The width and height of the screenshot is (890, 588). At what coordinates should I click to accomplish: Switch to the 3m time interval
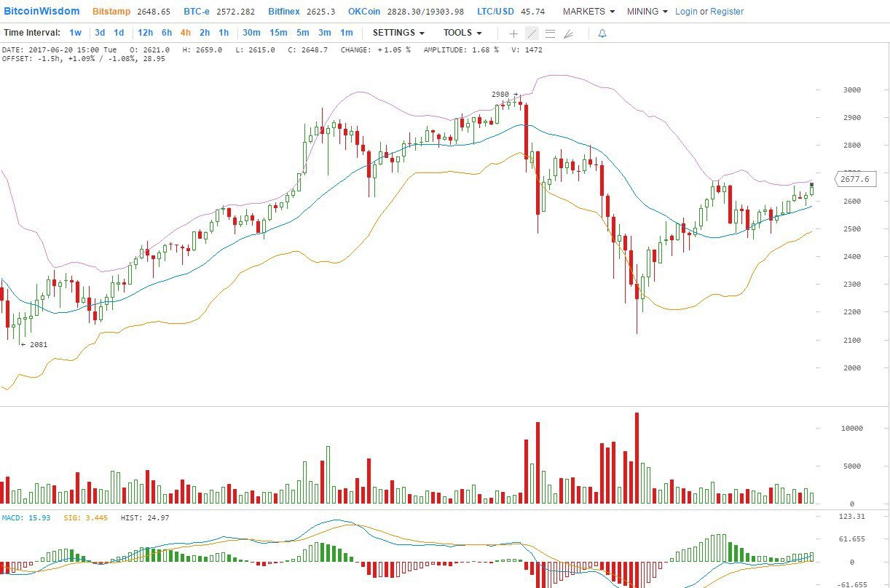325,33
